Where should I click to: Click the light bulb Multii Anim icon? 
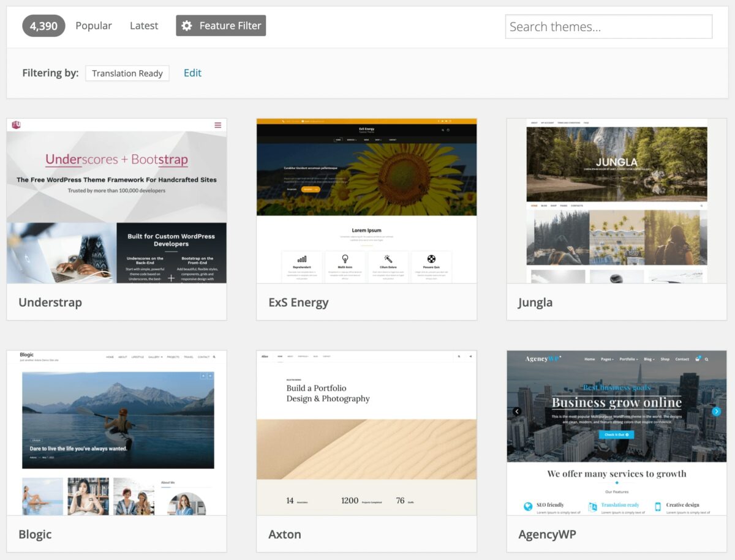point(345,258)
